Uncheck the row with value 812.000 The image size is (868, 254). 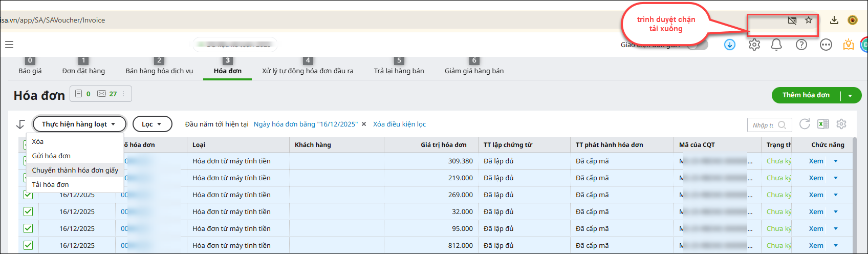point(28,245)
